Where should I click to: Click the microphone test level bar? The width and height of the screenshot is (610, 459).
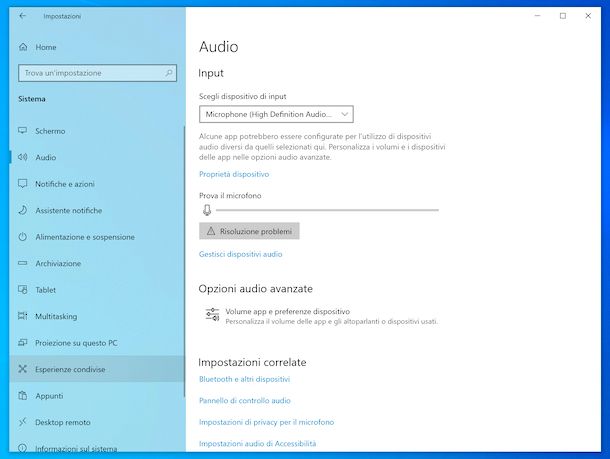(327, 210)
